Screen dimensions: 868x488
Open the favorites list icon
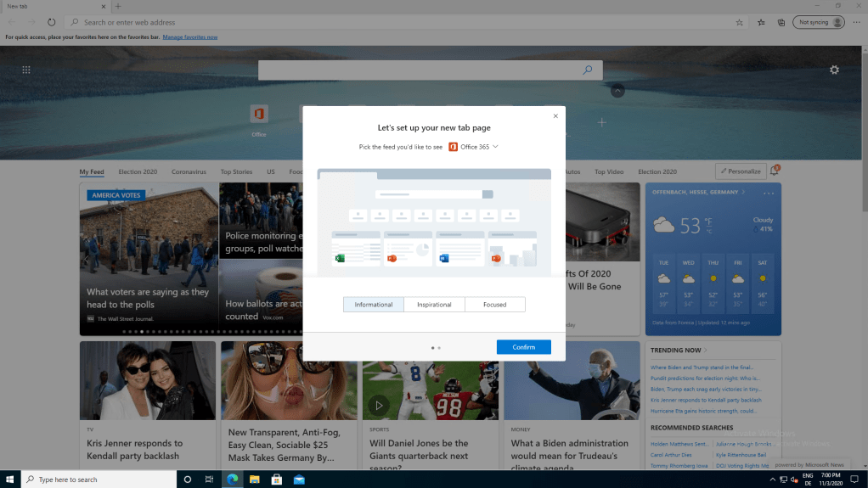[761, 22]
